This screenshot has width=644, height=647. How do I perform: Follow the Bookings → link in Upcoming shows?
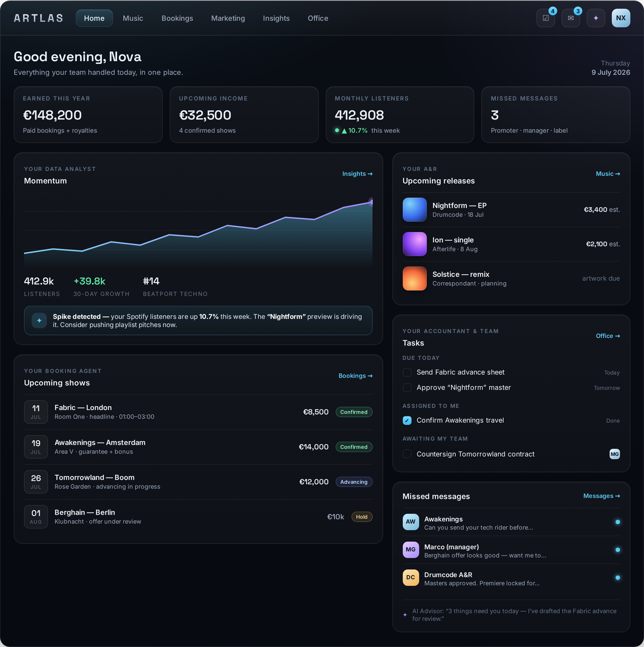pos(356,376)
